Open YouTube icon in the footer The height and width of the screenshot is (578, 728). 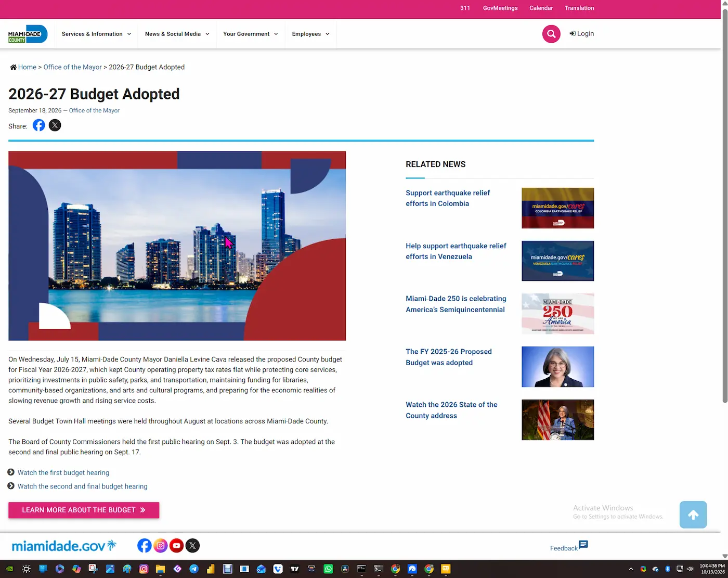tap(177, 545)
